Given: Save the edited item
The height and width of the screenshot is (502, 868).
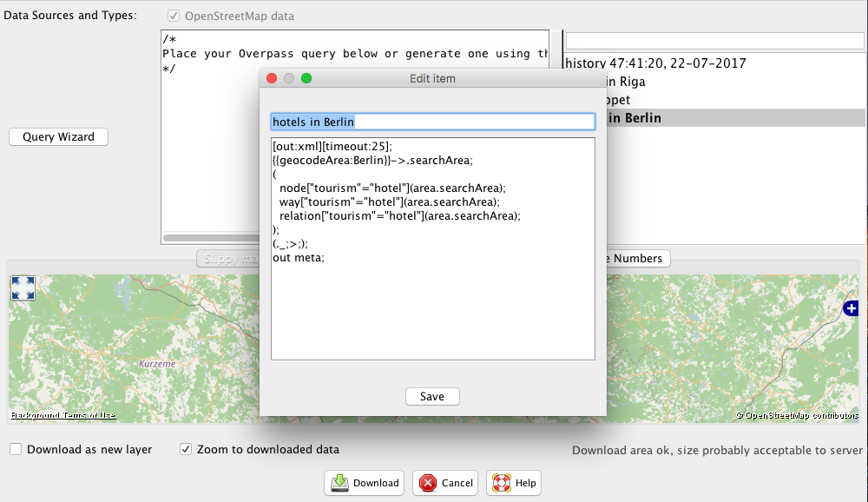Looking at the screenshot, I should coord(431,396).
